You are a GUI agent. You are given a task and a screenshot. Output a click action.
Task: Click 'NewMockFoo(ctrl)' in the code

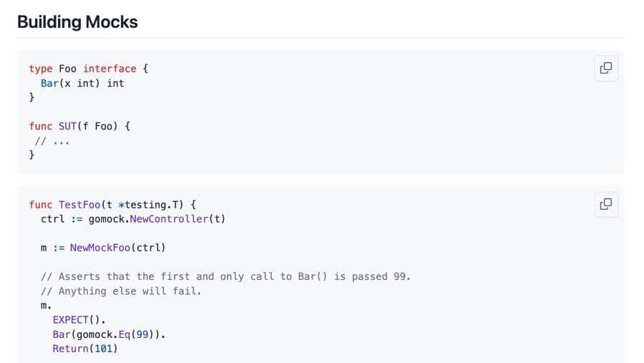coord(117,248)
